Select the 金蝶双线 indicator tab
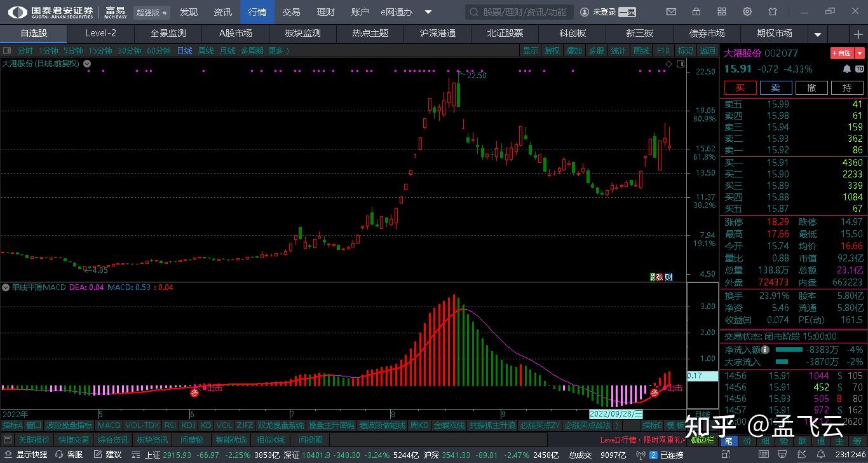Screen dimensions: 868x463 pos(450,425)
